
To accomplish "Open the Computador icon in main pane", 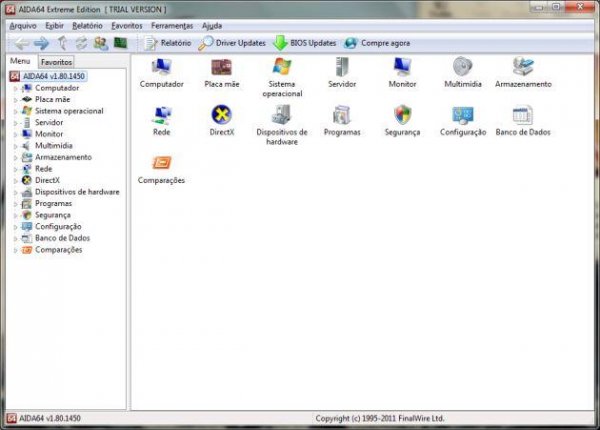I will [161, 68].
